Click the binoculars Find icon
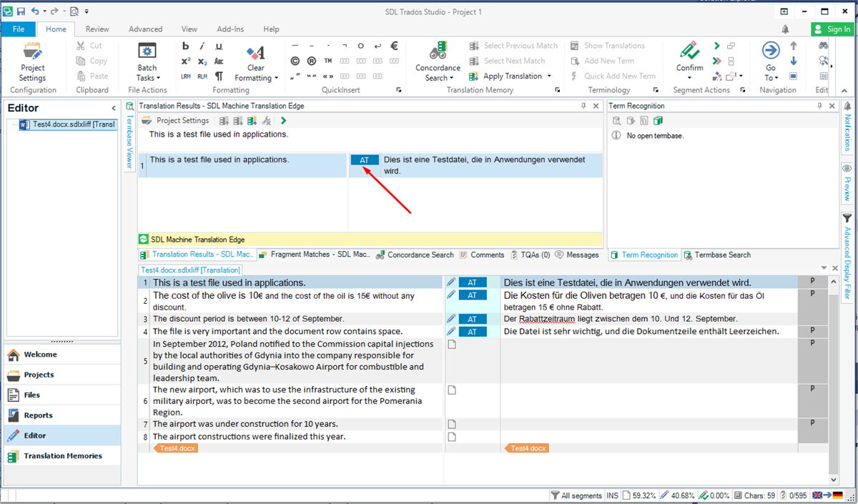 [824, 46]
